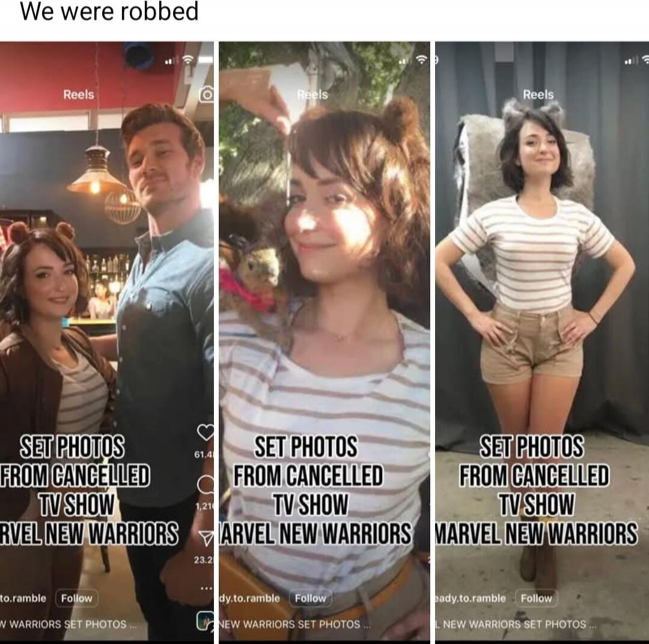Like the first reel with heart icon
649x644 pixels.
coord(206,432)
